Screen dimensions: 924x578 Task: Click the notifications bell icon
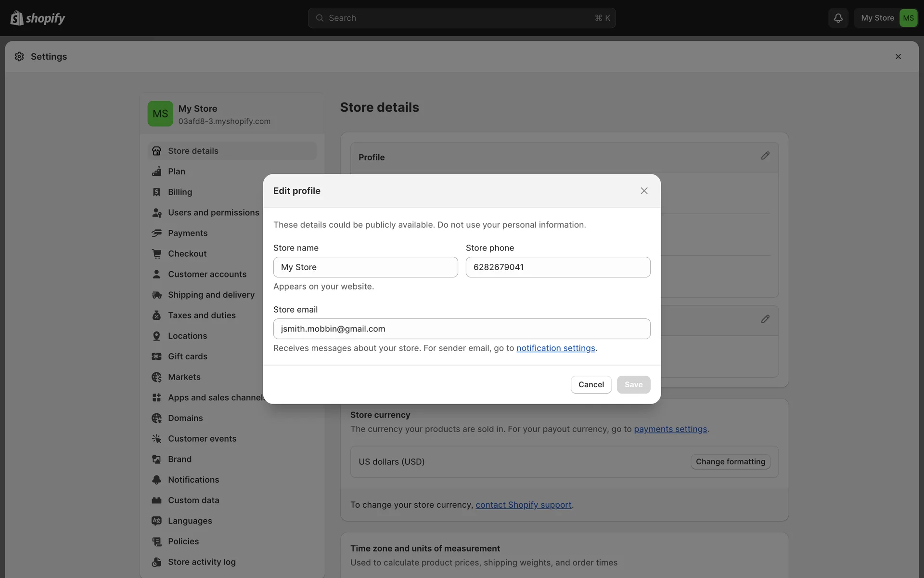click(x=838, y=18)
